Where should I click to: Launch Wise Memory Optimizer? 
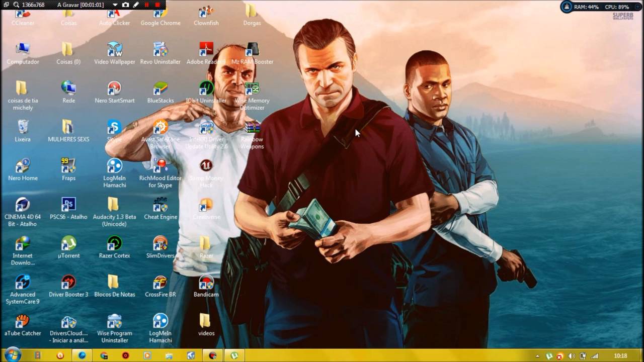coord(252,96)
